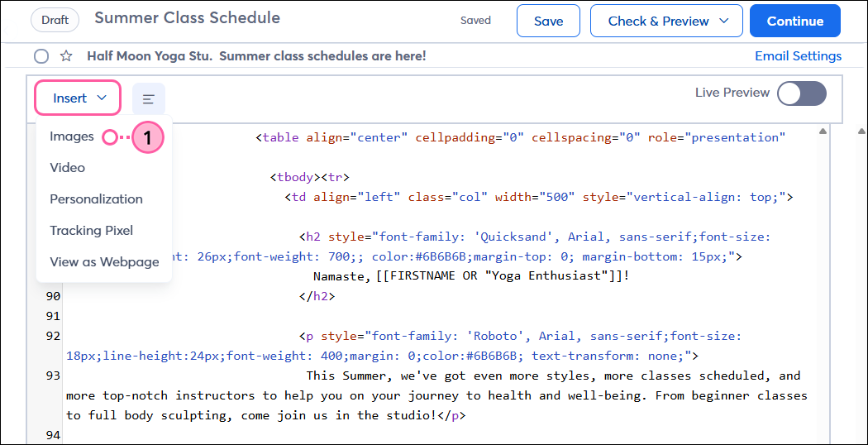This screenshot has height=445, width=868.
Task: Choose Video from the Insert menu
Action: (68, 167)
